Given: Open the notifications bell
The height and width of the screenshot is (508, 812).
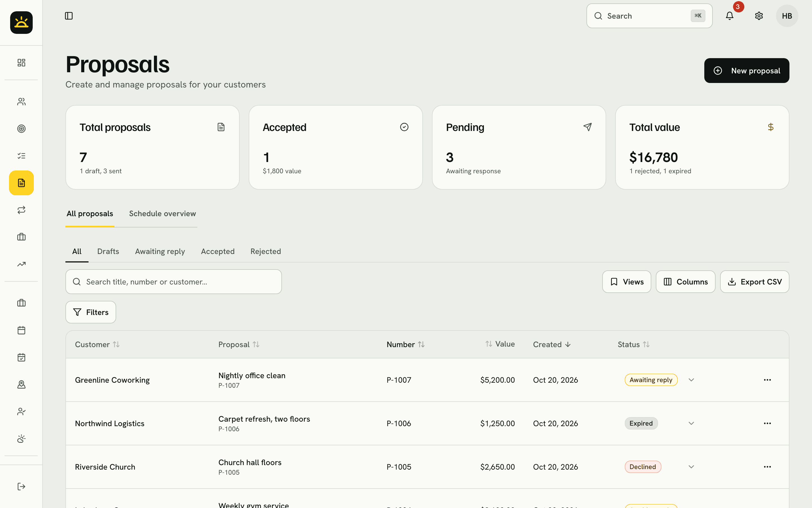Looking at the screenshot, I should [729, 16].
